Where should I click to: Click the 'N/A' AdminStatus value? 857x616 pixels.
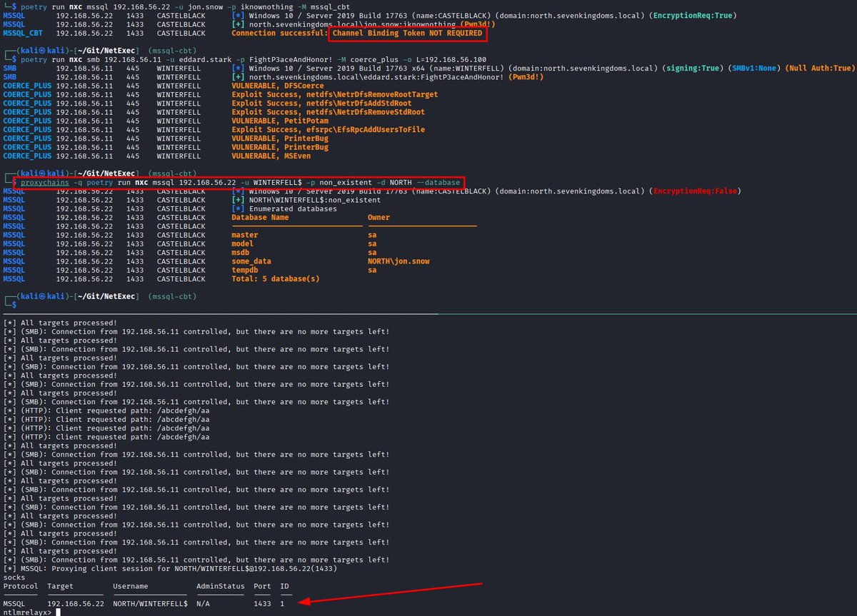pos(204,604)
